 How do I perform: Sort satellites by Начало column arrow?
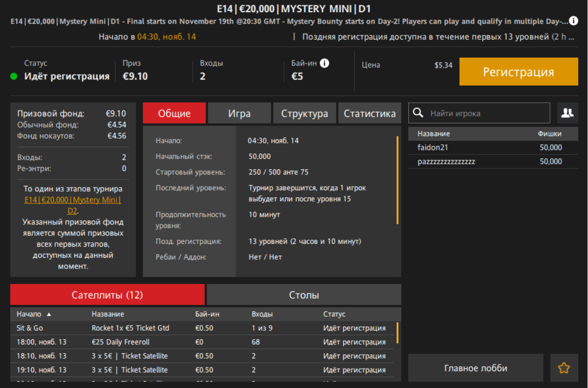(49, 314)
